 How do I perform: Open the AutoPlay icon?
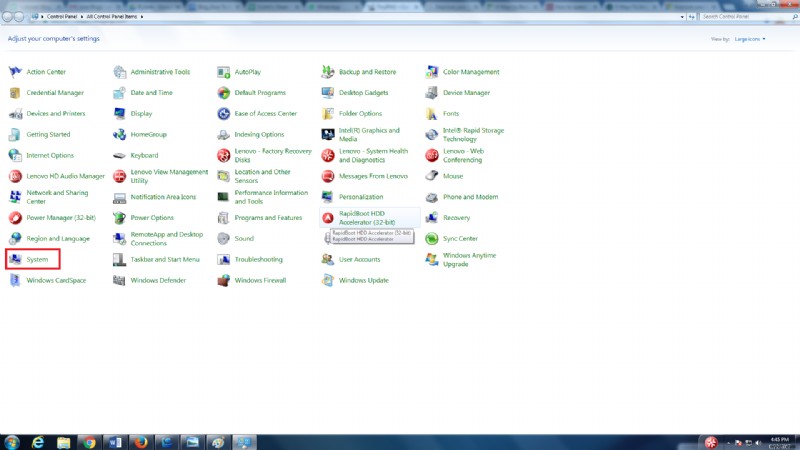click(x=223, y=72)
